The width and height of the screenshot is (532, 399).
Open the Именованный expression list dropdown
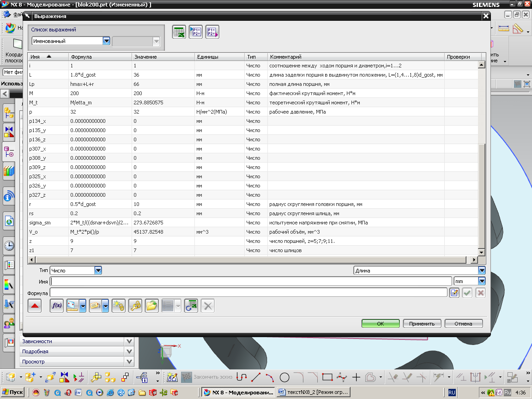(x=106, y=41)
